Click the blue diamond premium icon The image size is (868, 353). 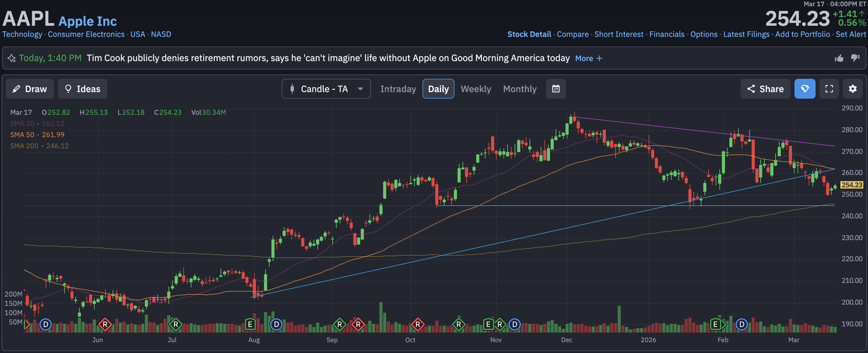click(x=805, y=89)
